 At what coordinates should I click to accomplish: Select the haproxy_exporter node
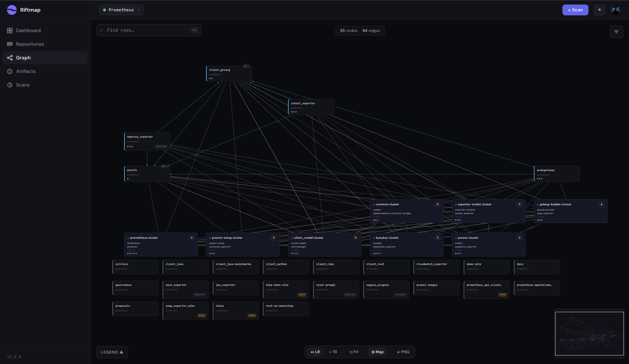147,141
